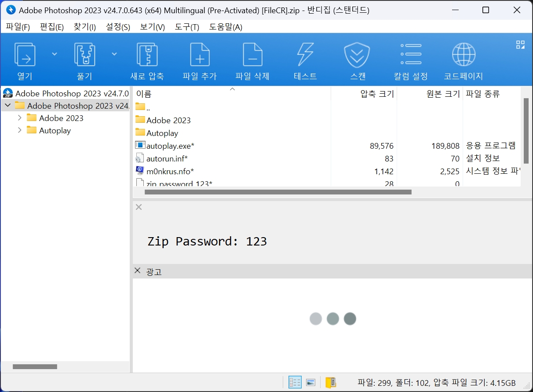Click the 89,576 compressed size cell
Image resolution: width=533 pixels, height=392 pixels.
pos(382,146)
